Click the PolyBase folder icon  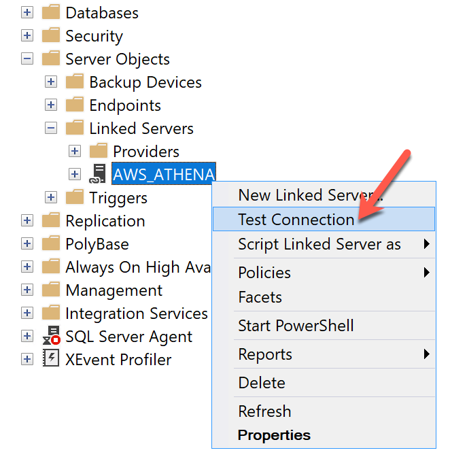coord(51,243)
